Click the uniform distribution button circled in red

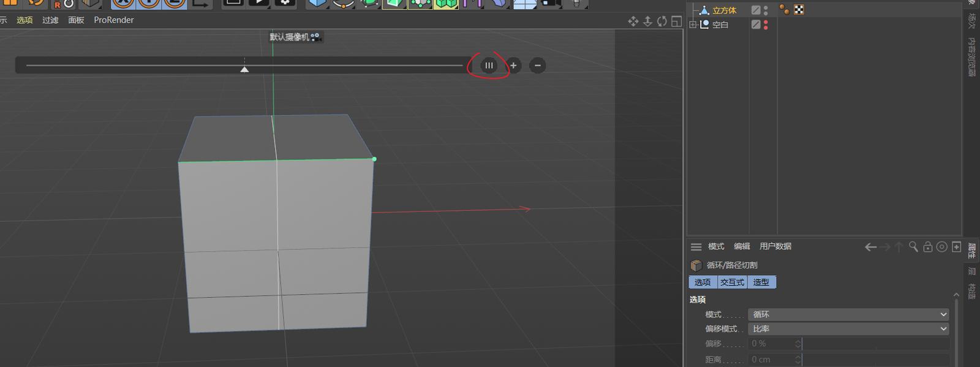click(x=489, y=66)
